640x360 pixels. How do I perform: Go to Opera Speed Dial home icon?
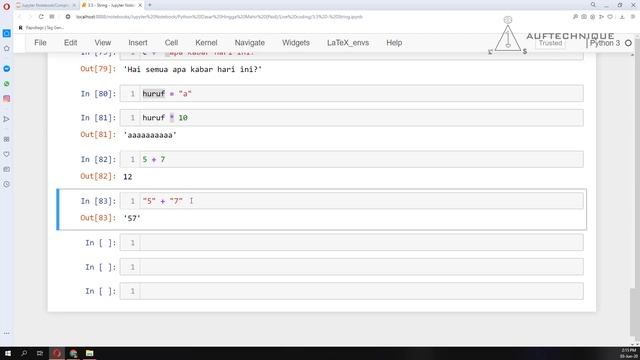[7, 49]
